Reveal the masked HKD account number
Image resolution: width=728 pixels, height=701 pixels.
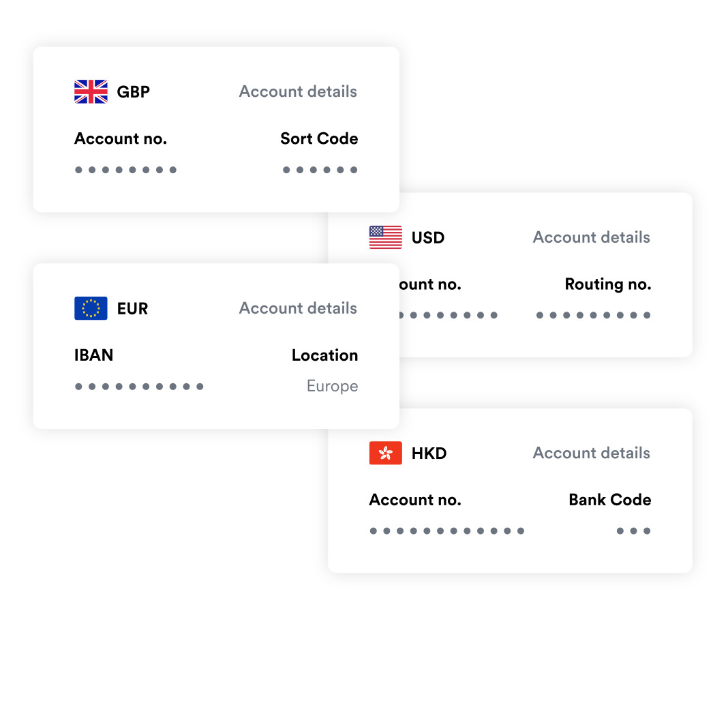coord(447,531)
